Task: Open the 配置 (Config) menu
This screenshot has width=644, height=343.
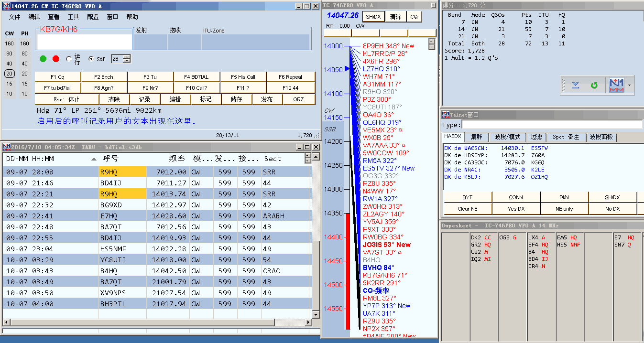Action: 93,17
